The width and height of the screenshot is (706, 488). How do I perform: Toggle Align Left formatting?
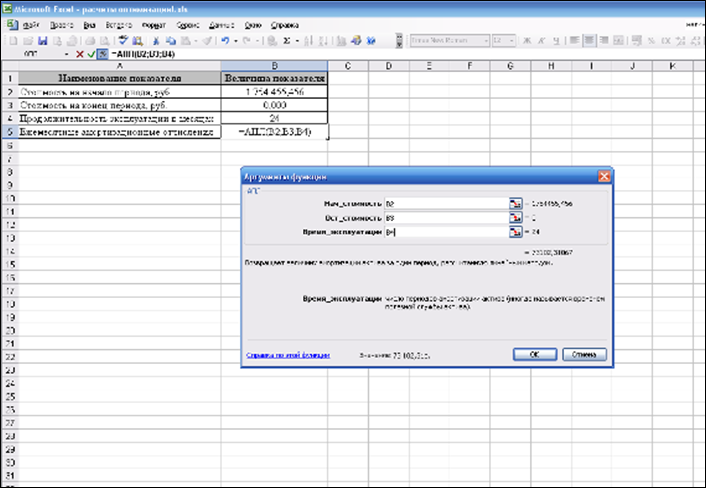(574, 41)
